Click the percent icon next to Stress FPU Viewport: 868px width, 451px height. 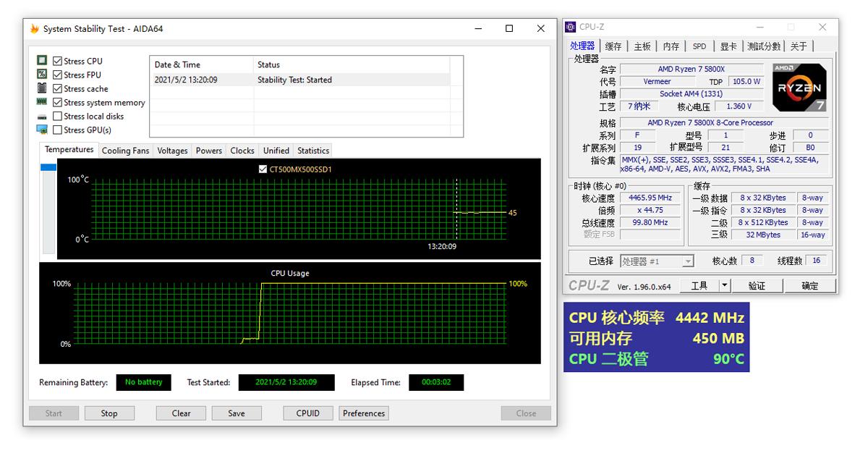43,75
